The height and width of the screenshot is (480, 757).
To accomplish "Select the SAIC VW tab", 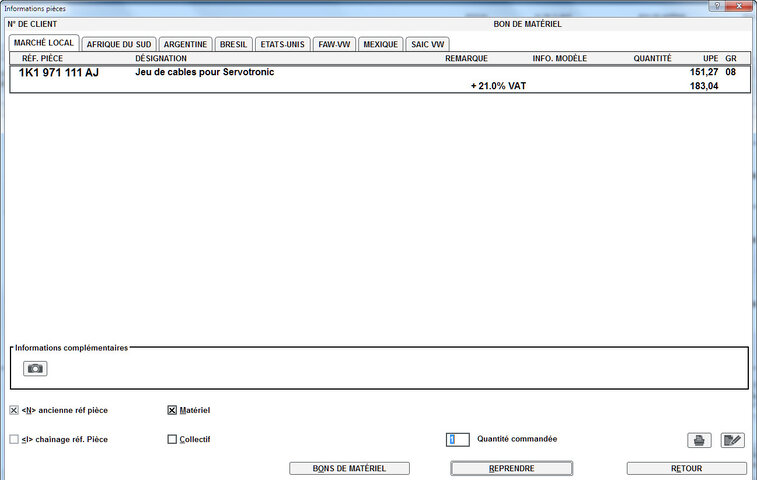I will 427,44.
